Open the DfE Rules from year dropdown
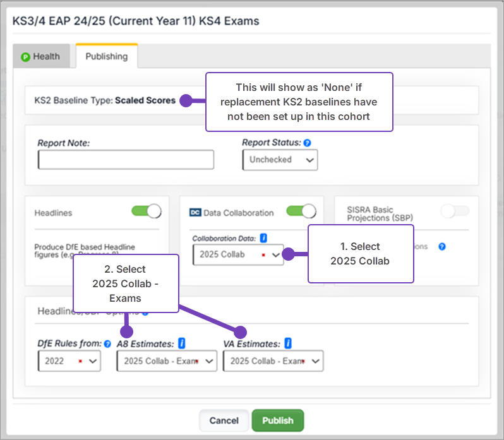This screenshot has height=440, width=504. (x=69, y=362)
